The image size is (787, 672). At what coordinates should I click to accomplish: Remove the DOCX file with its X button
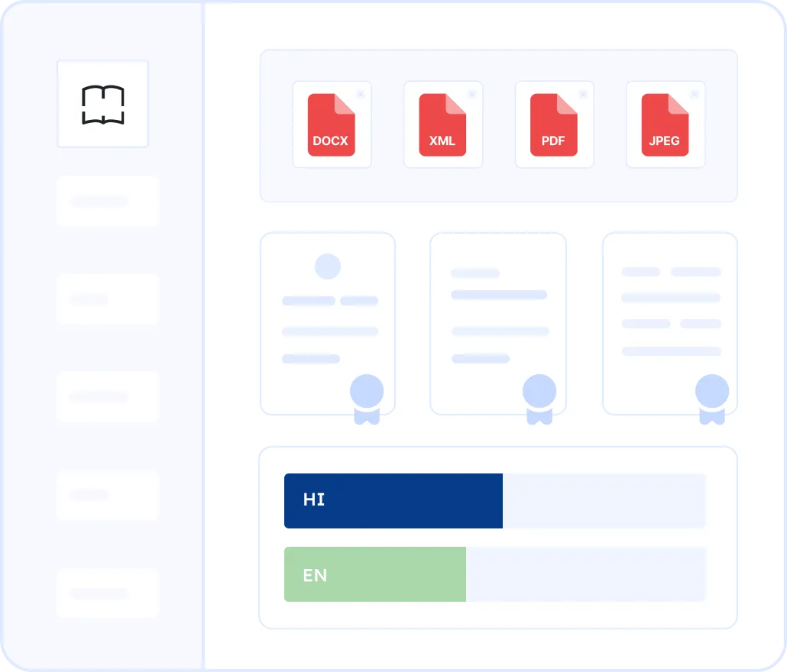pos(361,94)
